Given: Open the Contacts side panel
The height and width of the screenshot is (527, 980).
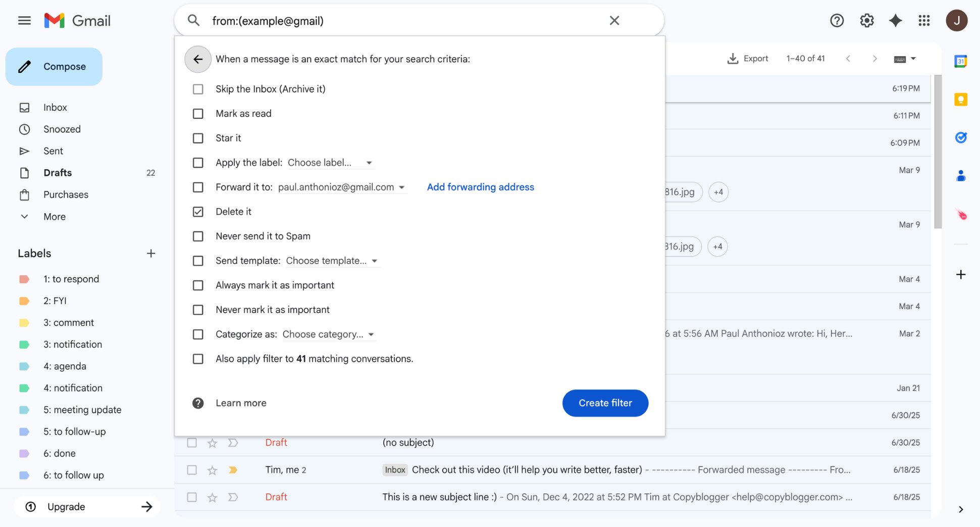Looking at the screenshot, I should 960,175.
